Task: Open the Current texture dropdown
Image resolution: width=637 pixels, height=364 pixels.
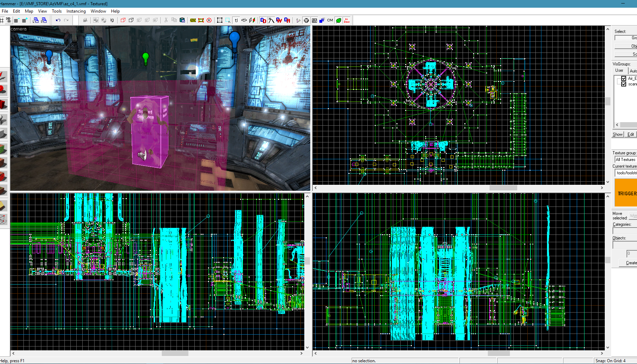Action: [x=626, y=173]
